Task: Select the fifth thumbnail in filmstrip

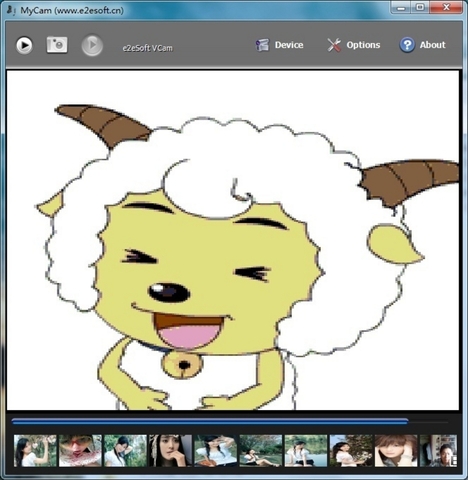Action: click(x=216, y=450)
